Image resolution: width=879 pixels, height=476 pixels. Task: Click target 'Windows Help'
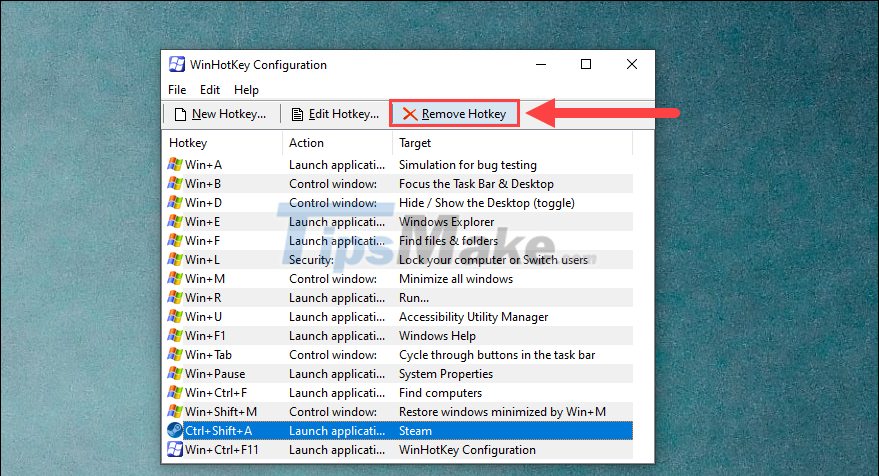click(437, 336)
